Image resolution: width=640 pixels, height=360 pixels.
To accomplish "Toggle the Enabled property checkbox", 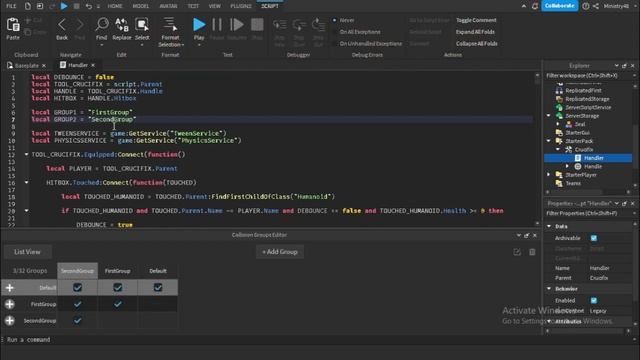I will [x=593, y=300].
